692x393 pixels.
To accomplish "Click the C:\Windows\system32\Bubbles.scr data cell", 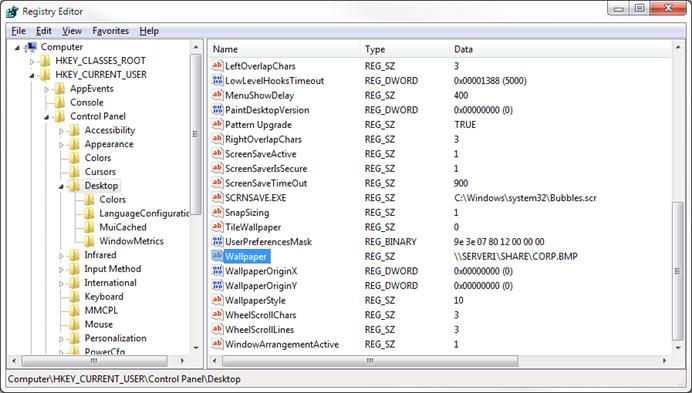I will click(525, 198).
